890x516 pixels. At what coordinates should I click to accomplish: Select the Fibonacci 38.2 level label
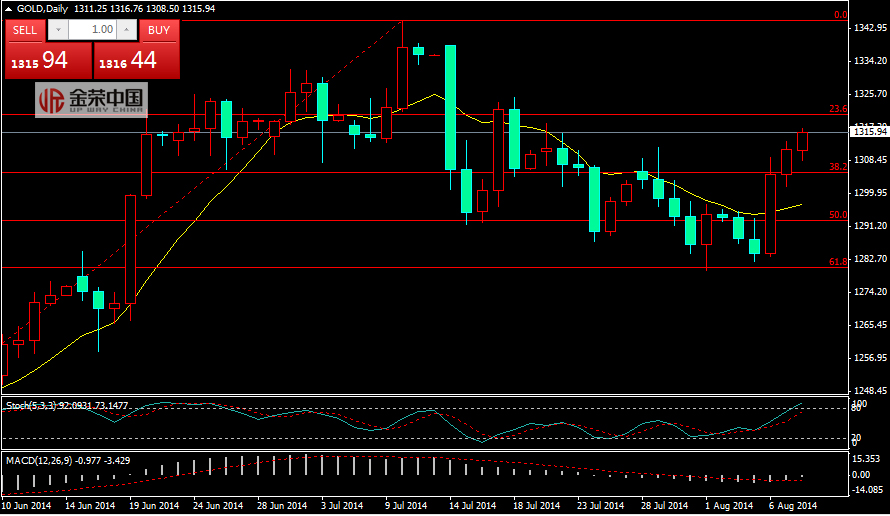(838, 167)
